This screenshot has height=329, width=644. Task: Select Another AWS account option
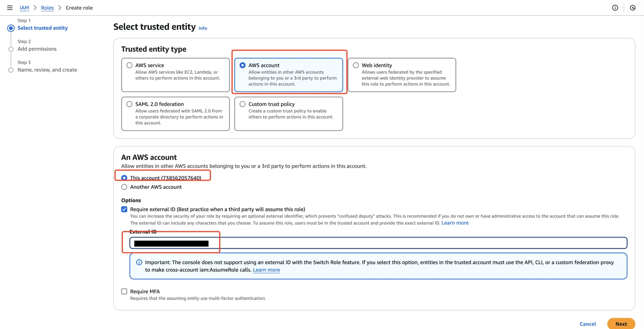tap(124, 187)
